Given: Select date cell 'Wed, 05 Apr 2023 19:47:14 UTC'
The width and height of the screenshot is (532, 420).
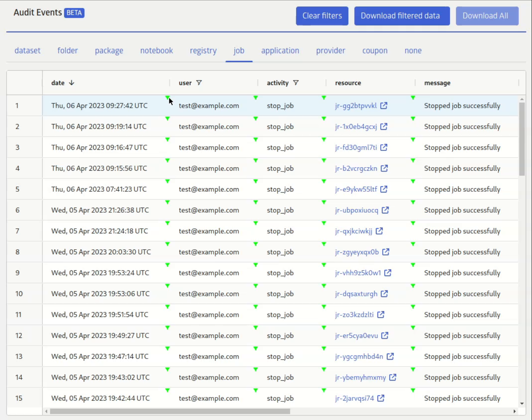Looking at the screenshot, I should (100, 356).
